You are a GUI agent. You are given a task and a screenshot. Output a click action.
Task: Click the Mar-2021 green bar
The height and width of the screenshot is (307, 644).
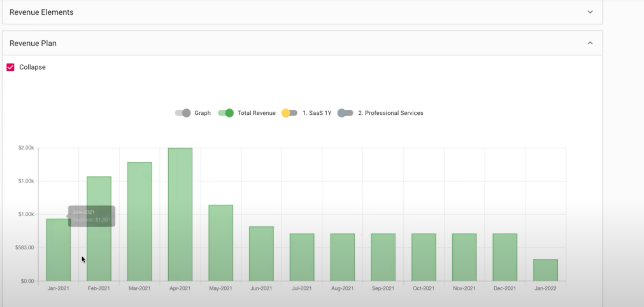click(139, 221)
